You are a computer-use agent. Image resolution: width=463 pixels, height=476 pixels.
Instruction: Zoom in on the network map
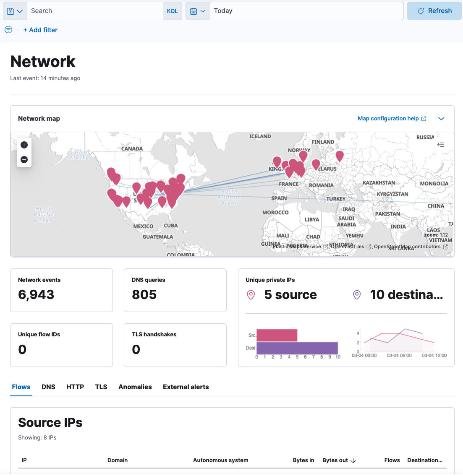24,145
